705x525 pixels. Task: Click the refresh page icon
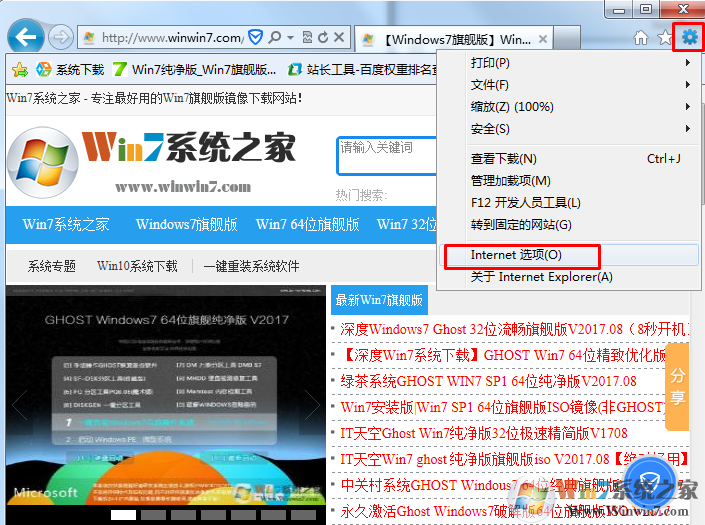click(323, 37)
